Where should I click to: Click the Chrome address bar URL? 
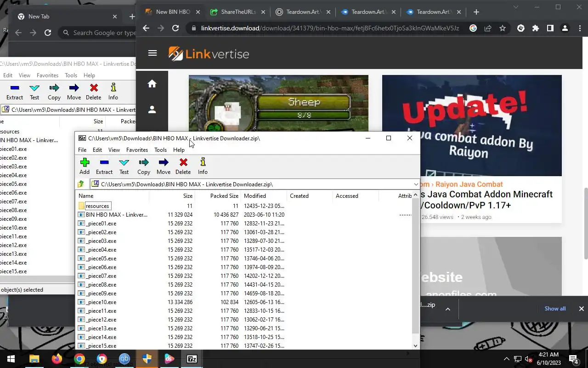[330, 28]
